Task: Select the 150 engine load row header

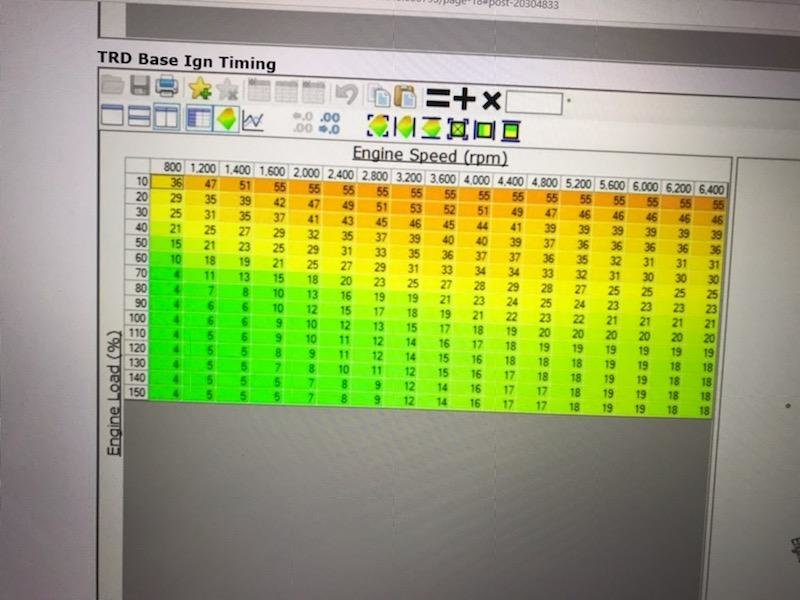Action: (137, 392)
